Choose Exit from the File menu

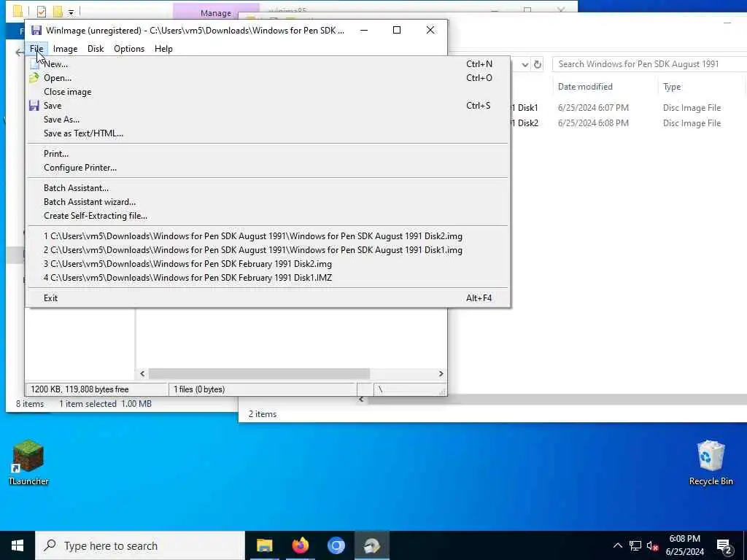(x=268, y=297)
